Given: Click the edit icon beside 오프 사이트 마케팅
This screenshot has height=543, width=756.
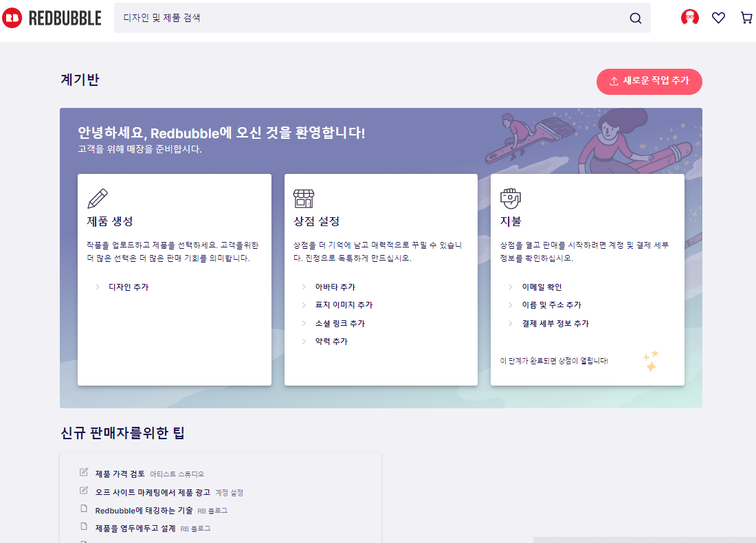Looking at the screenshot, I should tap(84, 491).
